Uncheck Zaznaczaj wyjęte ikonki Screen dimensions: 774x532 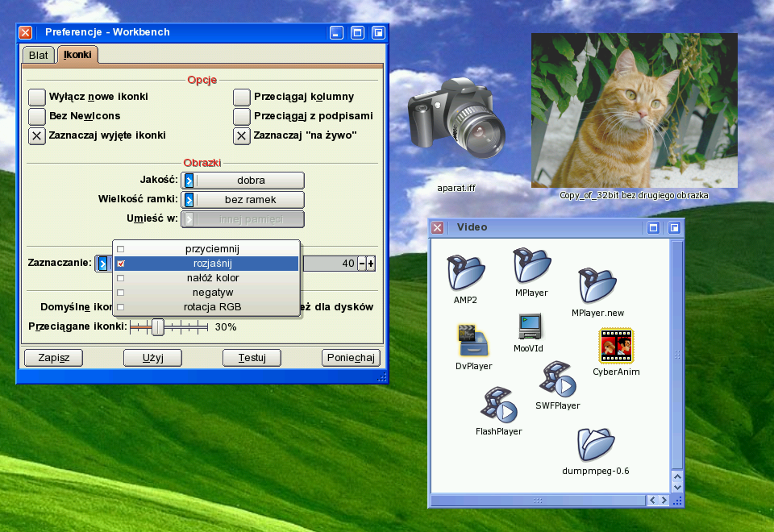[37, 135]
